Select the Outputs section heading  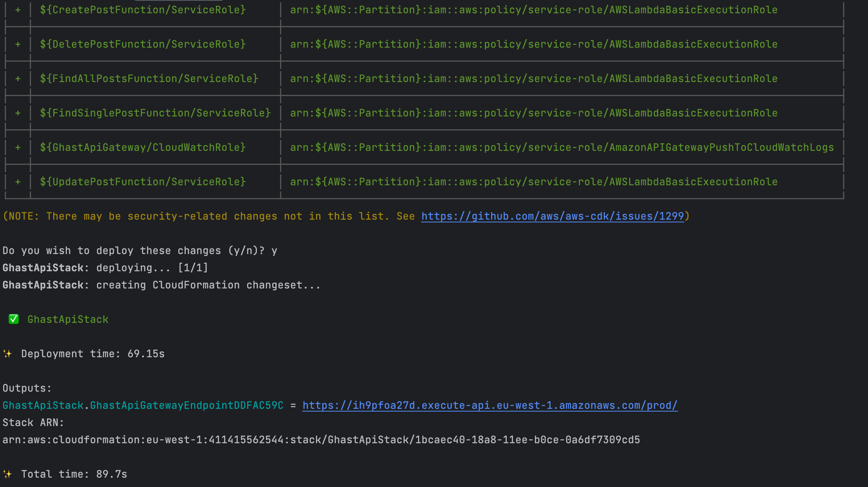pos(27,388)
